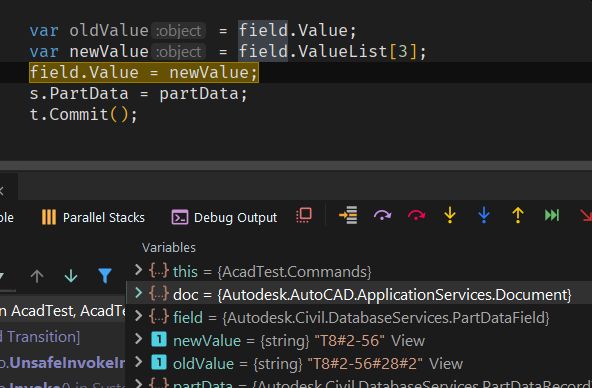Click the green Run to Cursor icon
This screenshot has width=592, height=388.
click(x=552, y=216)
